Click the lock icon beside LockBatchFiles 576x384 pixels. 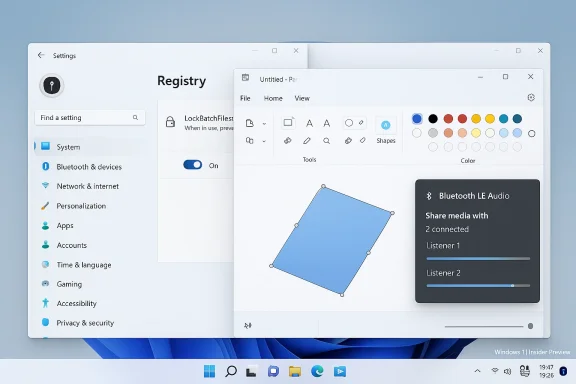[x=170, y=122]
